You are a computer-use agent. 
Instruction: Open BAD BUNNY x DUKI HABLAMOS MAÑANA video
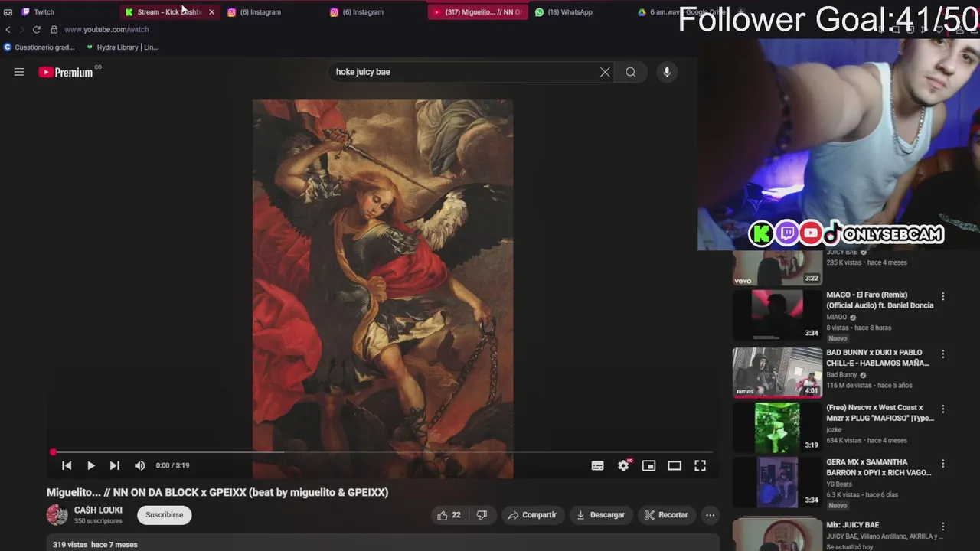[877, 358]
